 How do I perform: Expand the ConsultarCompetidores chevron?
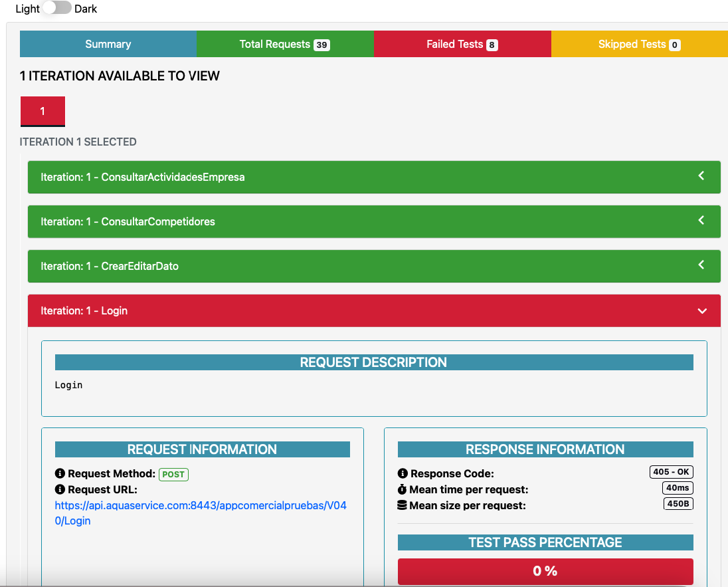click(701, 221)
